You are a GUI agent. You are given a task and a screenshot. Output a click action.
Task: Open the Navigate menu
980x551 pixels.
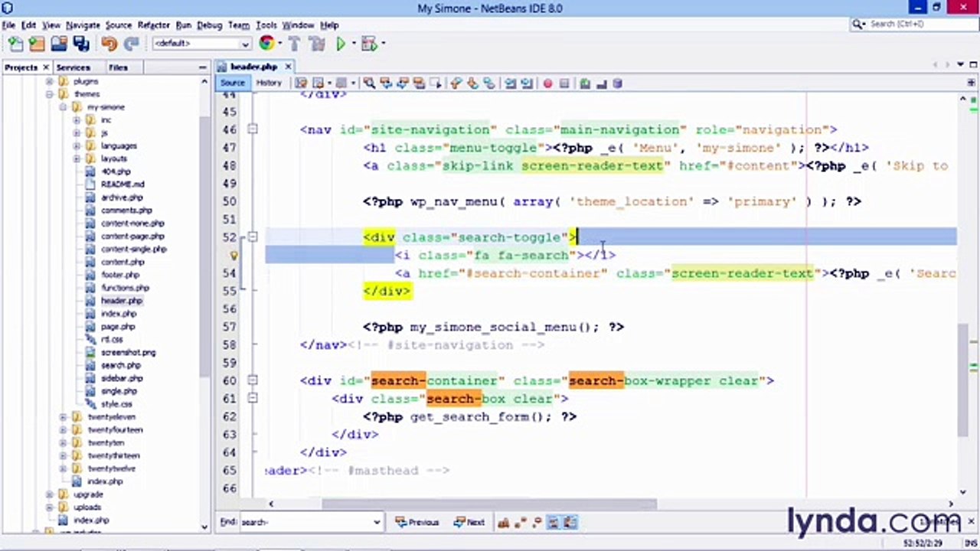point(83,24)
